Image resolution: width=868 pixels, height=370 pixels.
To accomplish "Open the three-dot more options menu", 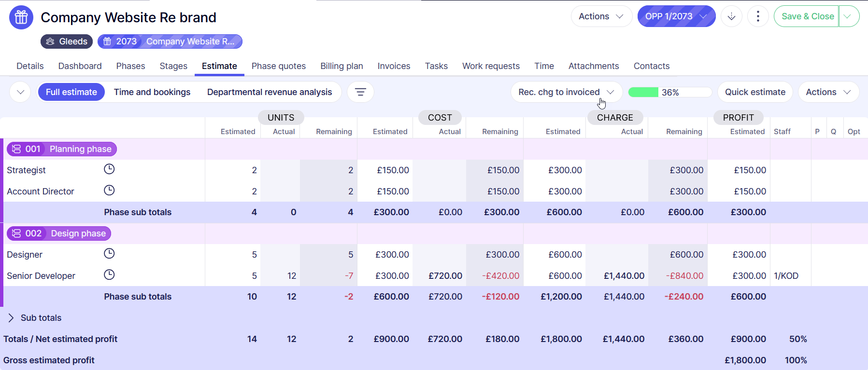I will [x=757, y=16].
